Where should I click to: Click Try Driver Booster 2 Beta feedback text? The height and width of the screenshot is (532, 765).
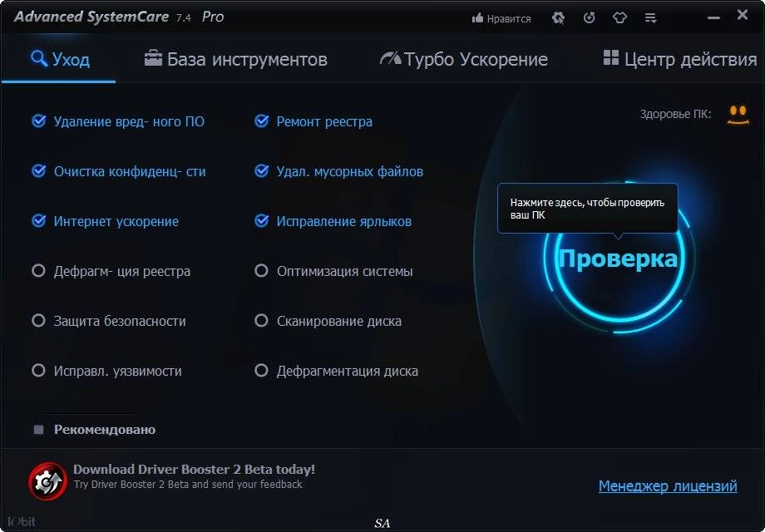click(188, 485)
